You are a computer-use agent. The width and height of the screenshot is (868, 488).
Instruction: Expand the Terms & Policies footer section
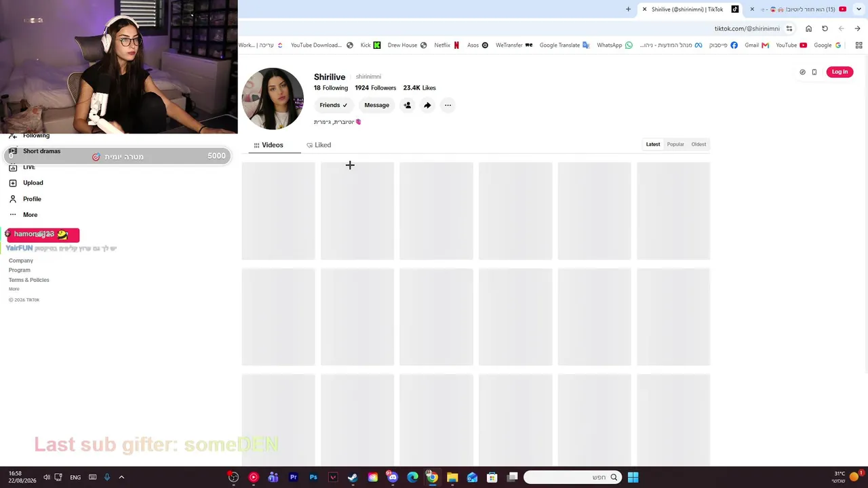click(29, 280)
